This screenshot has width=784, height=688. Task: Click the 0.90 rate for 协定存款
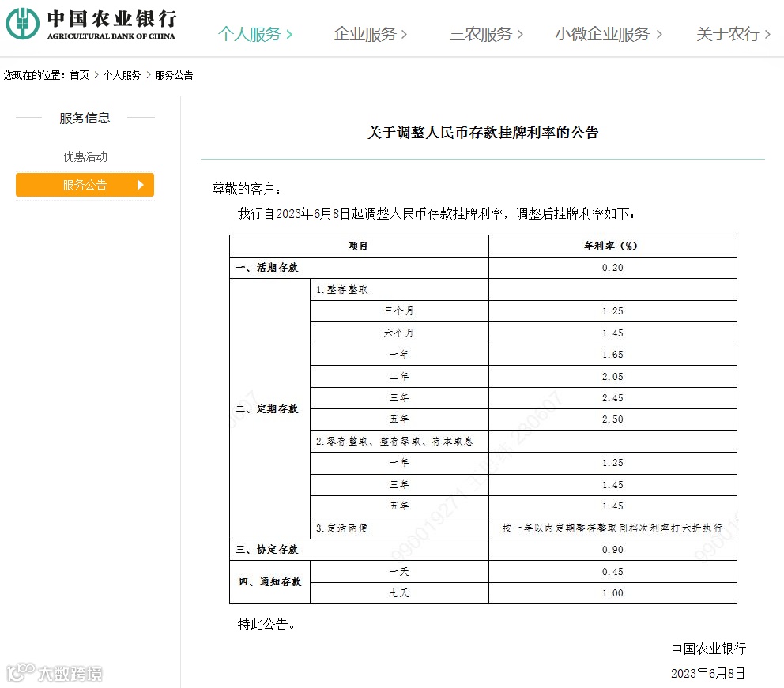point(612,550)
